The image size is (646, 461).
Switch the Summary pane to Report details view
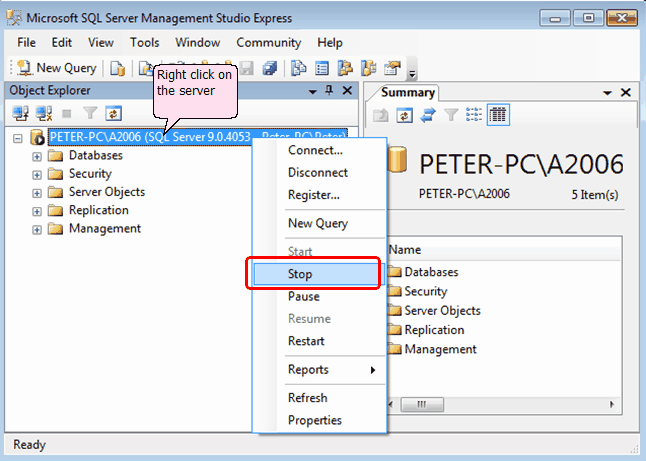(498, 115)
